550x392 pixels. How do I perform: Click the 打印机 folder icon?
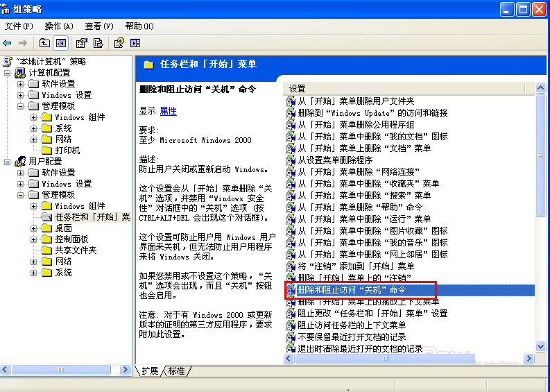click(x=47, y=150)
